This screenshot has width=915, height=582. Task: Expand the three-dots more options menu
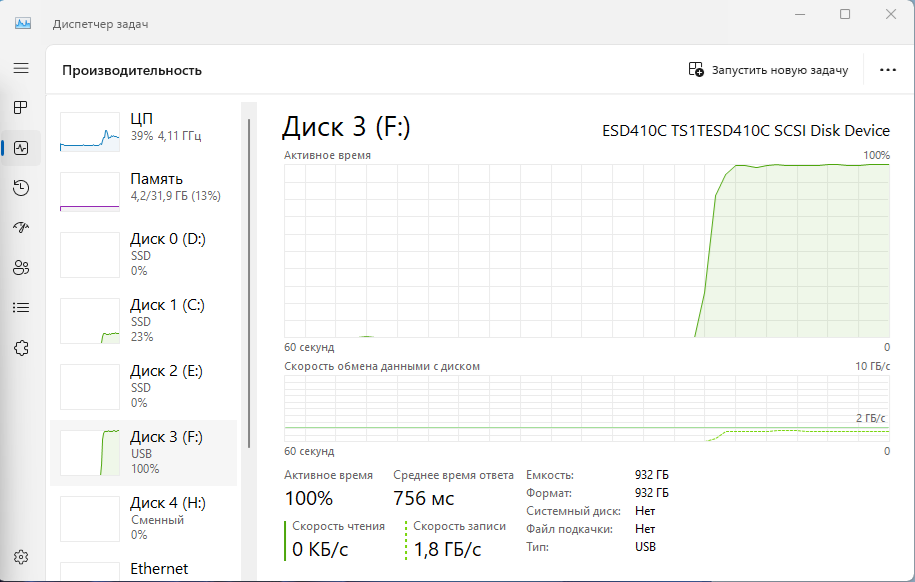click(x=887, y=70)
